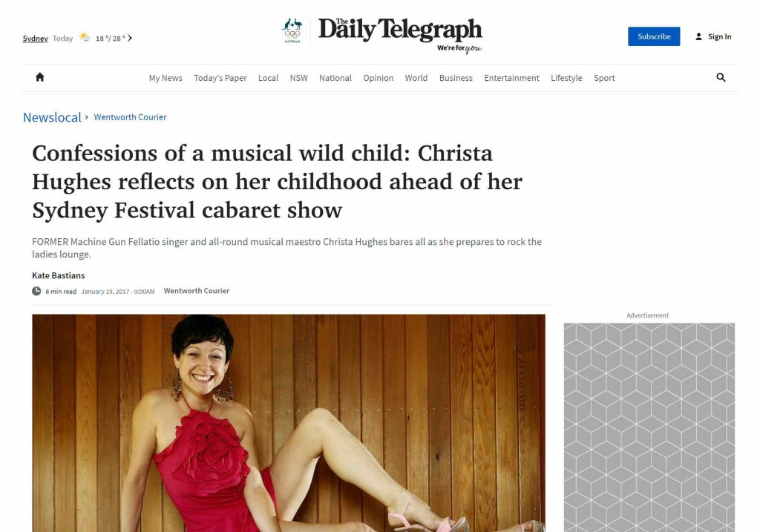Click the breadcrumb chevron after Newslocal
The width and height of the screenshot is (760, 532).
point(87,116)
